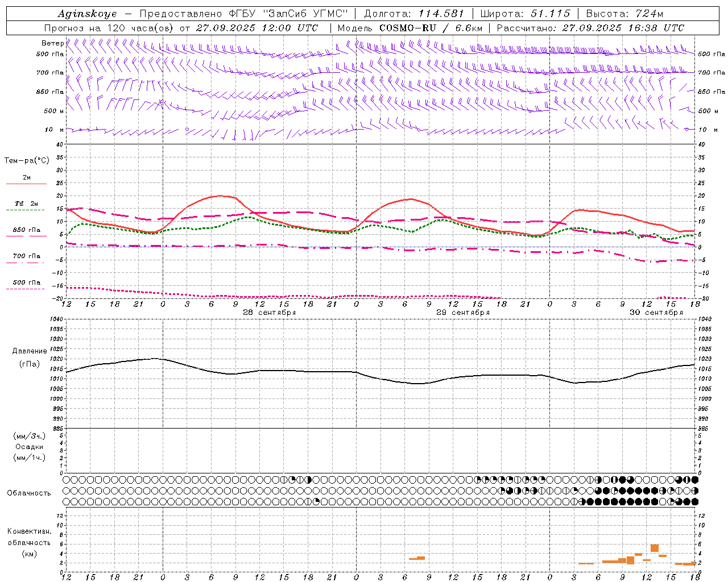Click the station name Aginskoye in header
The height and width of the screenshot is (582, 728).
[x=87, y=14]
